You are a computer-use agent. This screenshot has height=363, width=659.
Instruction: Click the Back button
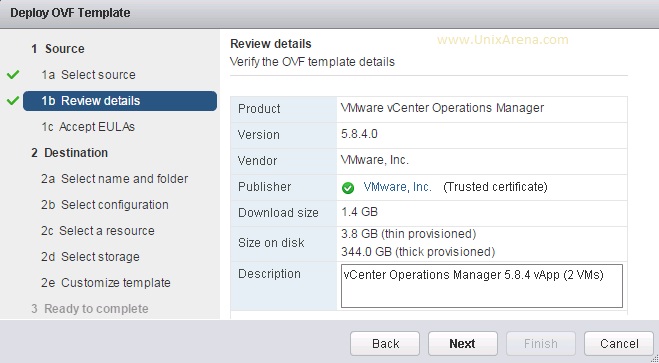click(x=385, y=344)
